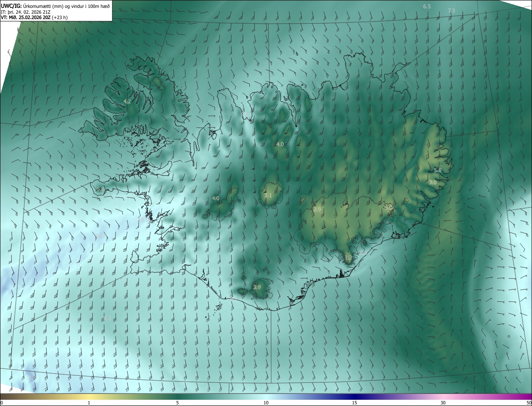The image size is (532, 406).
Task: Click the '30' tick on the color scale
Action: tap(443, 403)
